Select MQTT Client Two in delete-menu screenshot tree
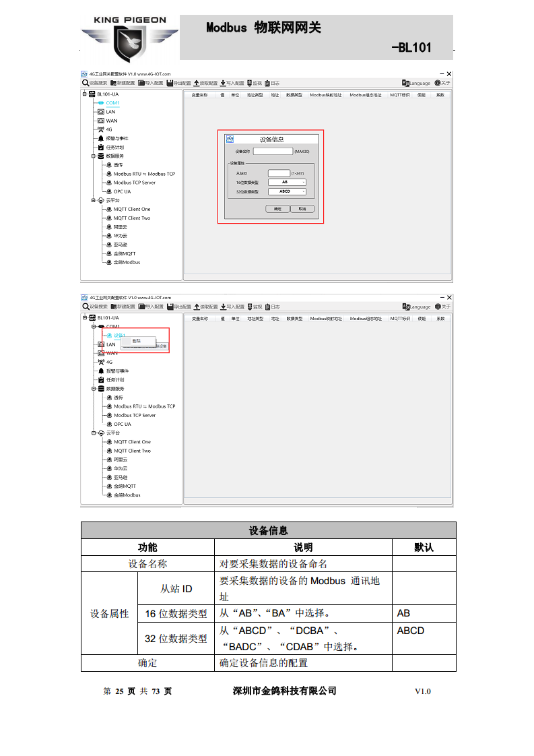 [133, 451]
